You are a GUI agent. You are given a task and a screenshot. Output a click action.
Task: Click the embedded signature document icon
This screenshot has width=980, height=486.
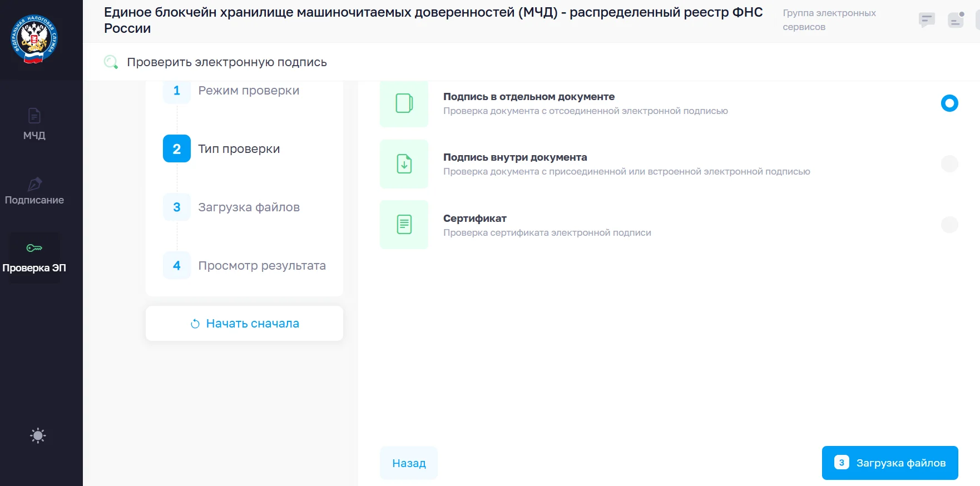tap(404, 164)
